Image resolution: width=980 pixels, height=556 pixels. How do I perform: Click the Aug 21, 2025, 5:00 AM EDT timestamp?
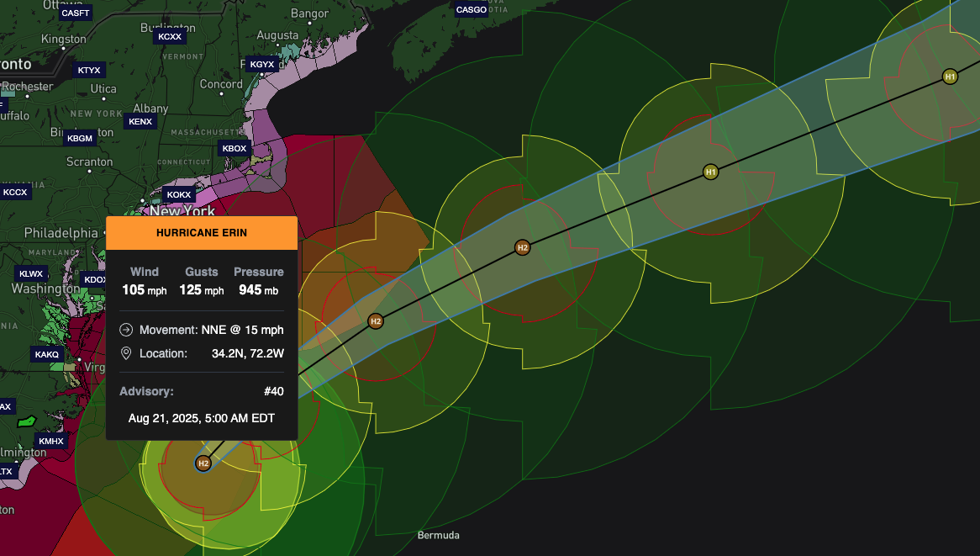tap(201, 418)
